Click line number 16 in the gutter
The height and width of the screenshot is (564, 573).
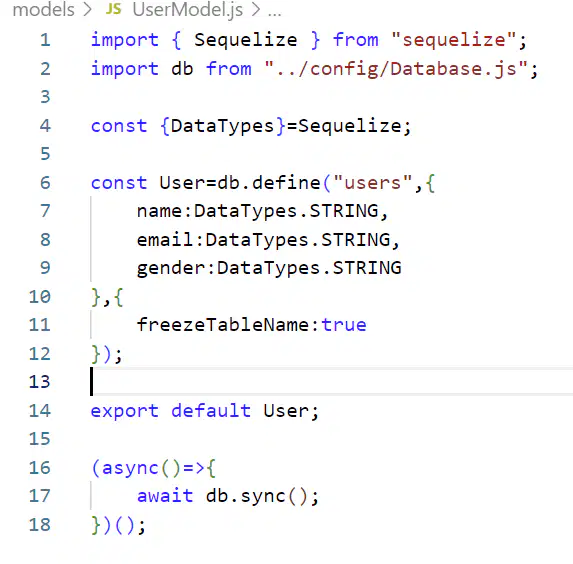coord(39,468)
